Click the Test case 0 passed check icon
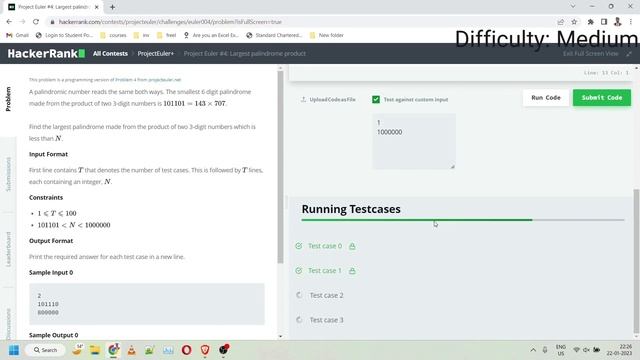Viewport: 640px width, 360px height. pyautogui.click(x=299, y=246)
